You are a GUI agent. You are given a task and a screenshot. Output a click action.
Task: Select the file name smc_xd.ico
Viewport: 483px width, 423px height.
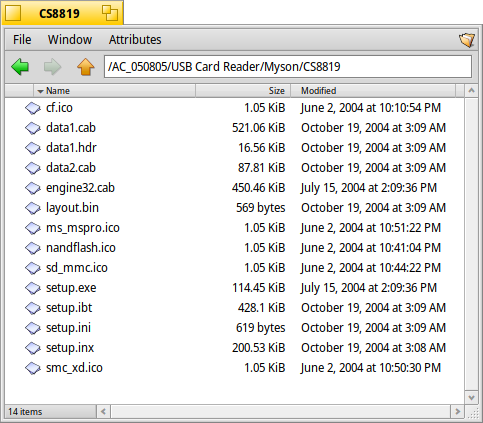(74, 368)
